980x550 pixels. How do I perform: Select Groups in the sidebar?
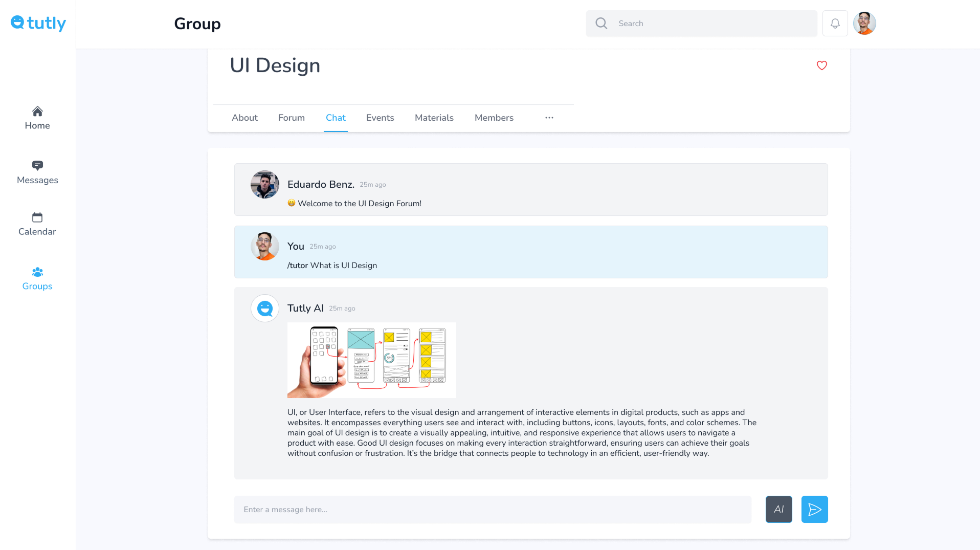click(37, 279)
